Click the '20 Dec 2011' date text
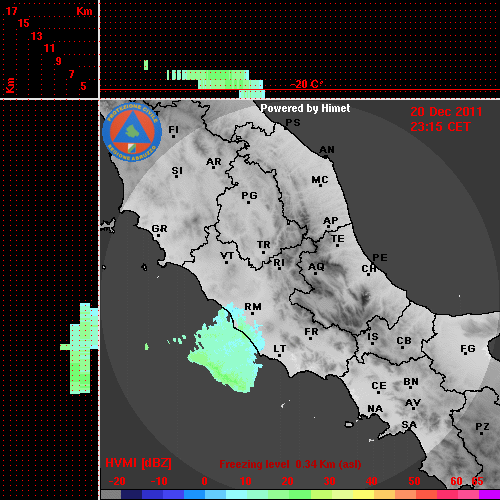This screenshot has height=500, width=500. pyautogui.click(x=446, y=112)
